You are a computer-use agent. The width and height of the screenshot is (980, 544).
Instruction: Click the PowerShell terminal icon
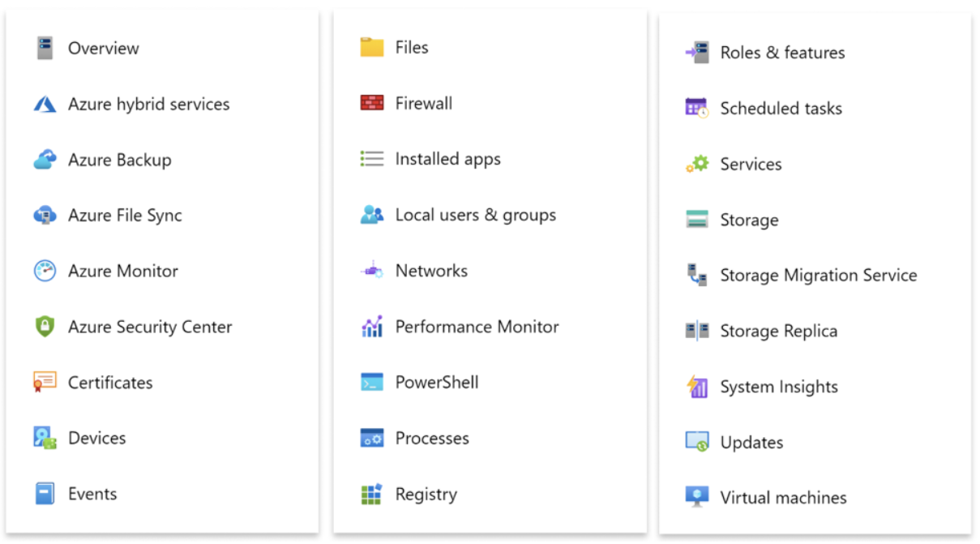pyautogui.click(x=371, y=382)
